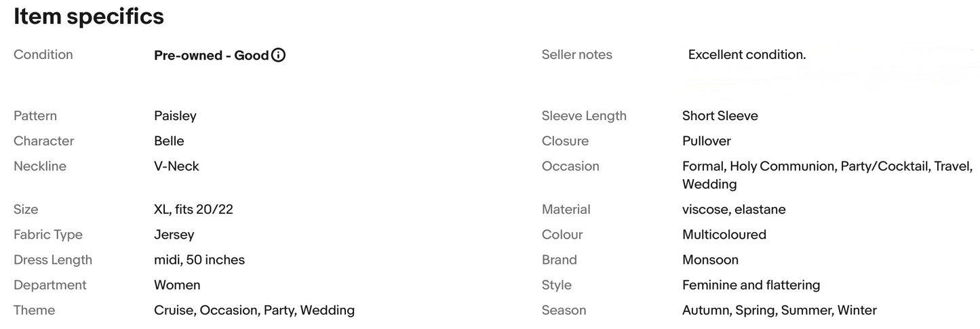Viewport: 980px width, 329px height.
Task: Select the Item specifics heading
Action: [x=89, y=16]
